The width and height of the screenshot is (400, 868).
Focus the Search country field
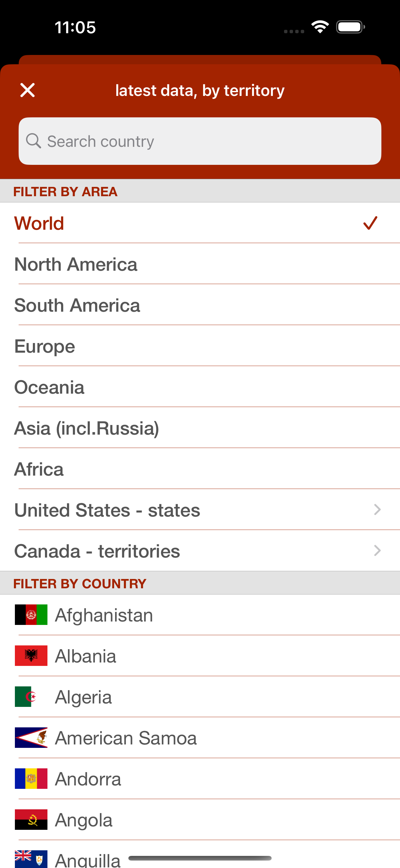point(200,141)
